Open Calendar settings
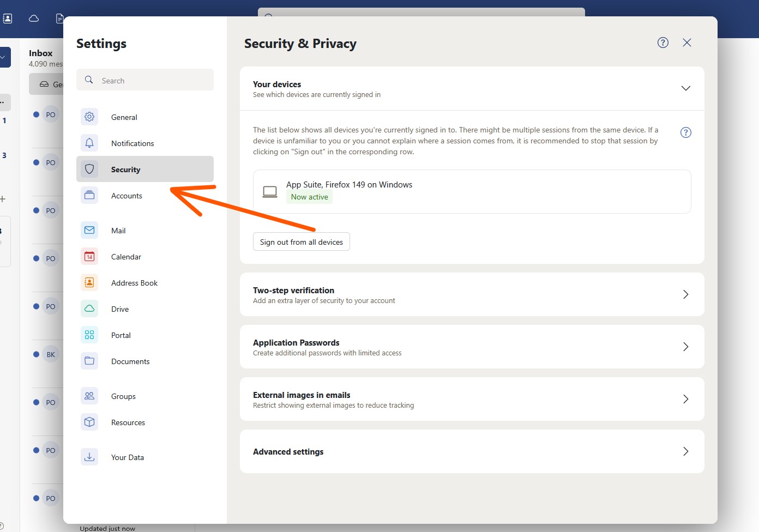This screenshot has height=532, width=759. pos(126,256)
